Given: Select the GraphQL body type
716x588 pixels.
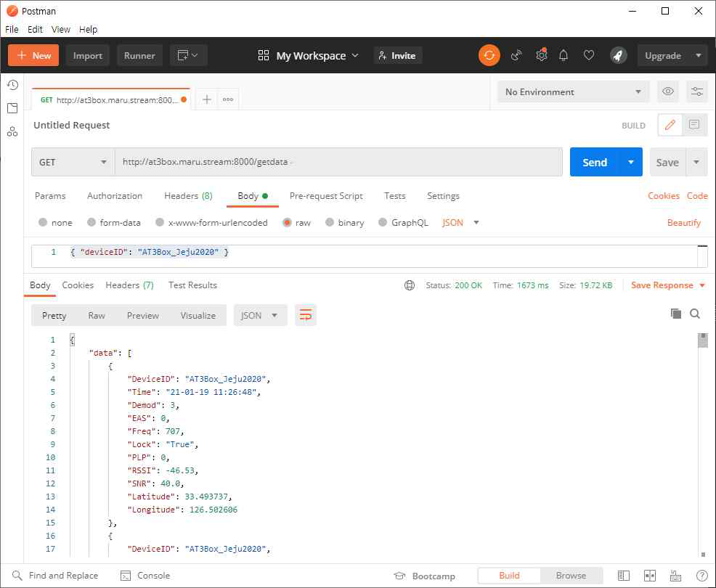Looking at the screenshot, I should (x=383, y=222).
